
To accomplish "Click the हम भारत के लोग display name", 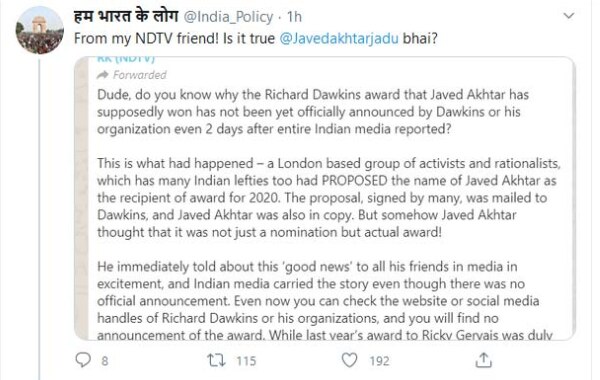I will [x=126, y=16].
